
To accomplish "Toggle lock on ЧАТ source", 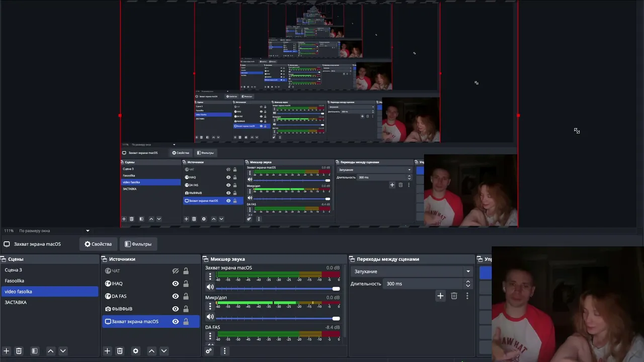I will (x=186, y=271).
